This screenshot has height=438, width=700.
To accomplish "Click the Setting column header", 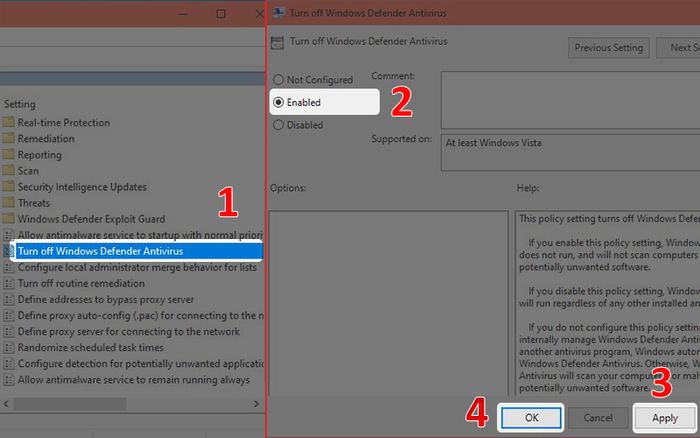I will tap(20, 104).
